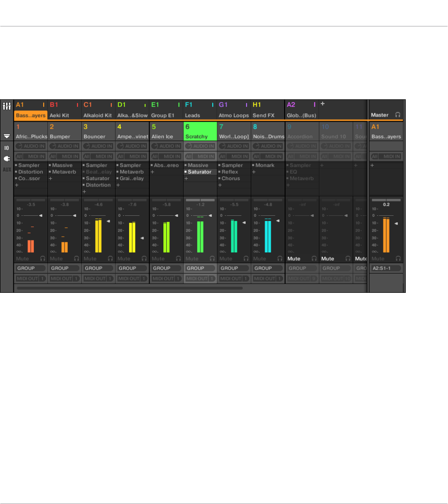Select the H1 Send FX group

point(267,110)
